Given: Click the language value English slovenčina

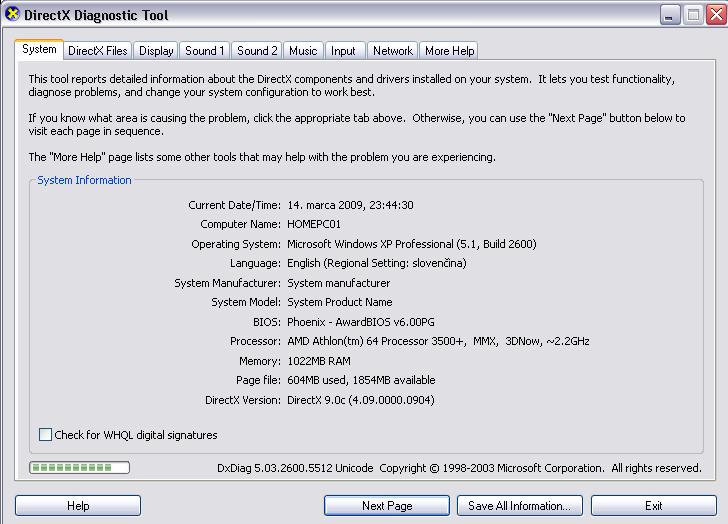Looking at the screenshot, I should pos(377,263).
